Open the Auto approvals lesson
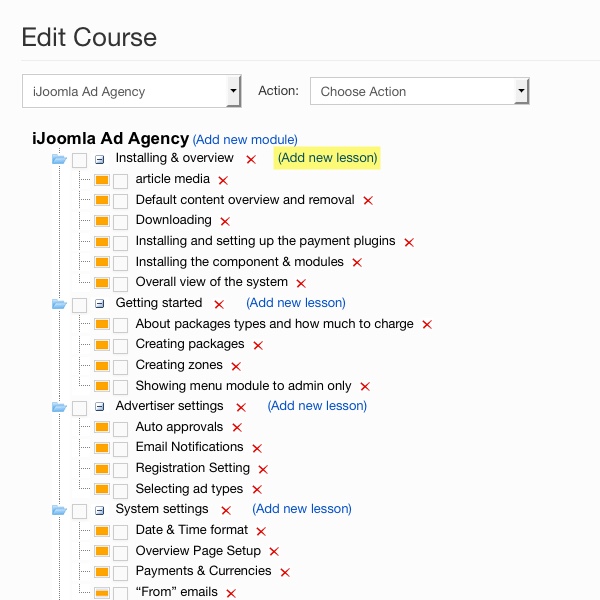Screen dimensions: 600x600 (179, 427)
